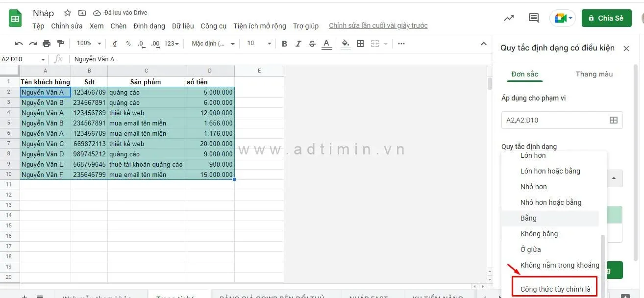
Task: Toggle italic formatting
Action: click(298, 44)
